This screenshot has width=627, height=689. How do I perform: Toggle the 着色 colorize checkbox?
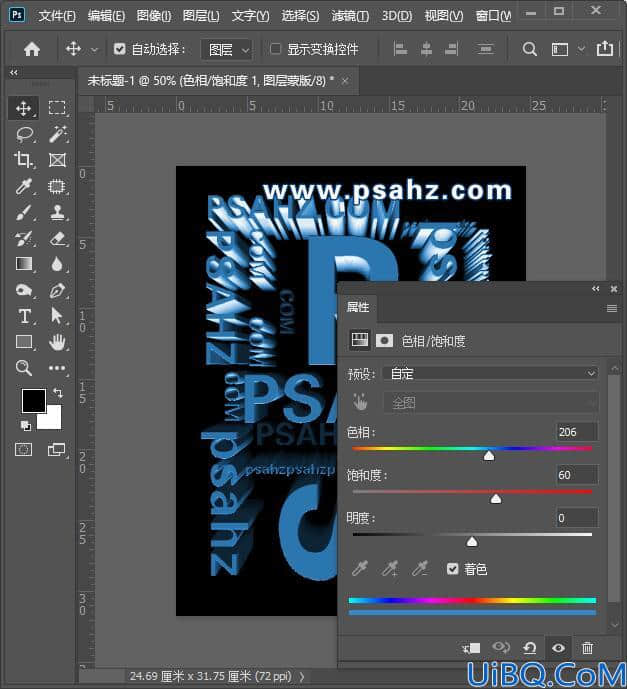tap(453, 569)
